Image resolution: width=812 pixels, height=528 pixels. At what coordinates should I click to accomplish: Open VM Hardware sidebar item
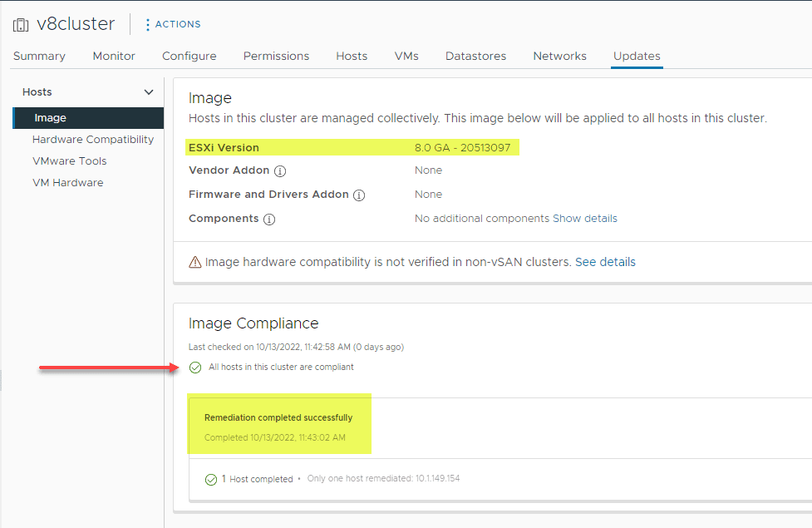pyautogui.click(x=68, y=183)
